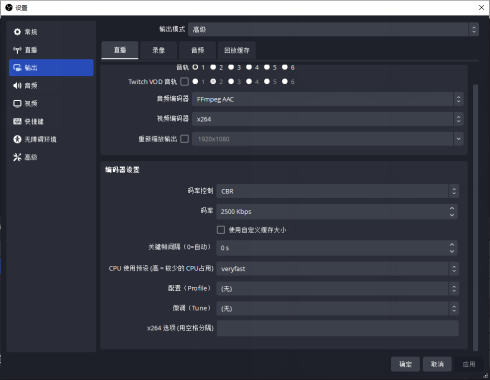
Task: Expand the veryfast CPU preset dropdown
Action: point(338,269)
